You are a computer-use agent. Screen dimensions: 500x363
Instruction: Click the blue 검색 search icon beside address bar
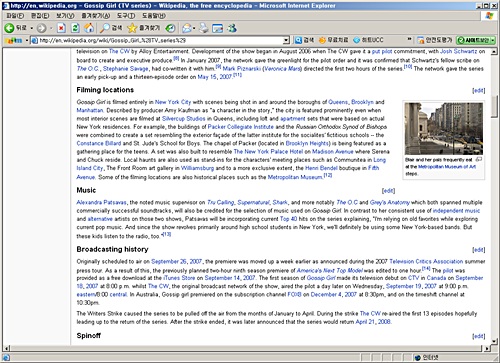point(298,40)
